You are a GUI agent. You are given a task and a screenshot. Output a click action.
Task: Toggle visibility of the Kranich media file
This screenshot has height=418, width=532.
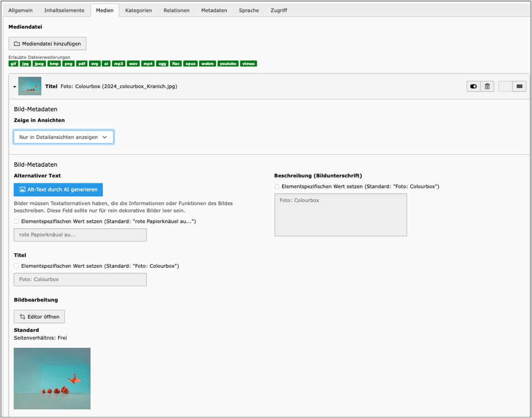pyautogui.click(x=473, y=87)
